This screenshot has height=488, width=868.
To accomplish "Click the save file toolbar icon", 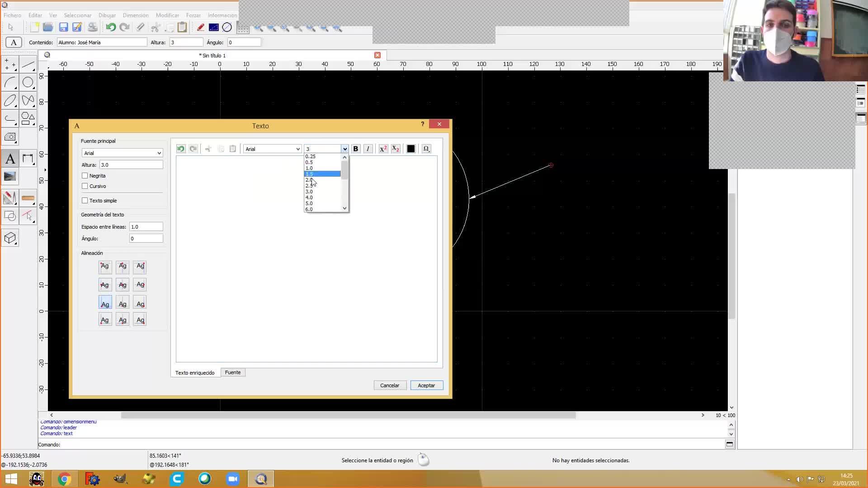I will pyautogui.click(x=63, y=28).
